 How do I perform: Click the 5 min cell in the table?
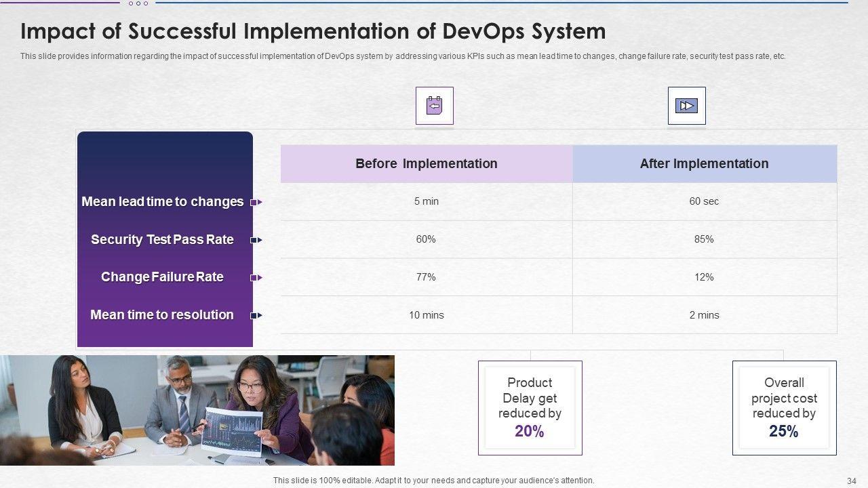(x=426, y=201)
